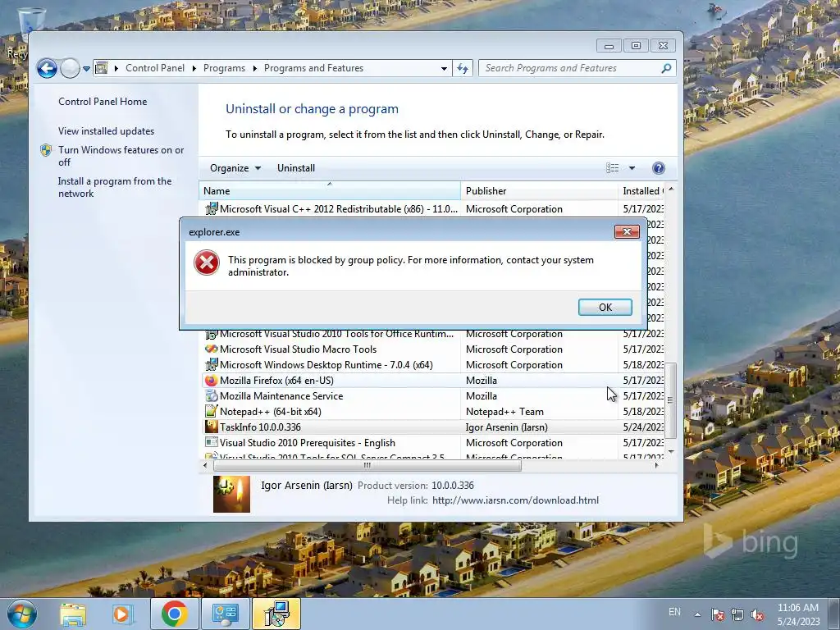This screenshot has width=840, height=630.
Task: Open the Organize dropdown menu
Action: coord(235,167)
